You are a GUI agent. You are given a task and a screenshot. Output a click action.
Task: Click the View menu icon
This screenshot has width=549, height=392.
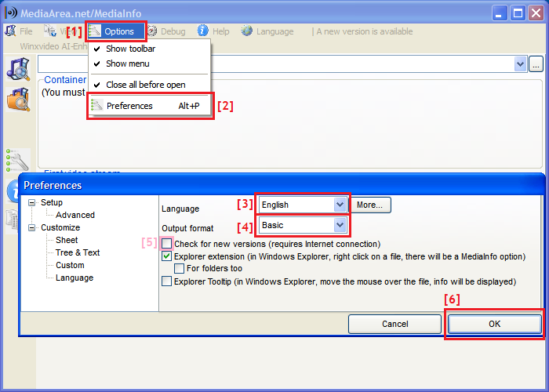click(50, 31)
